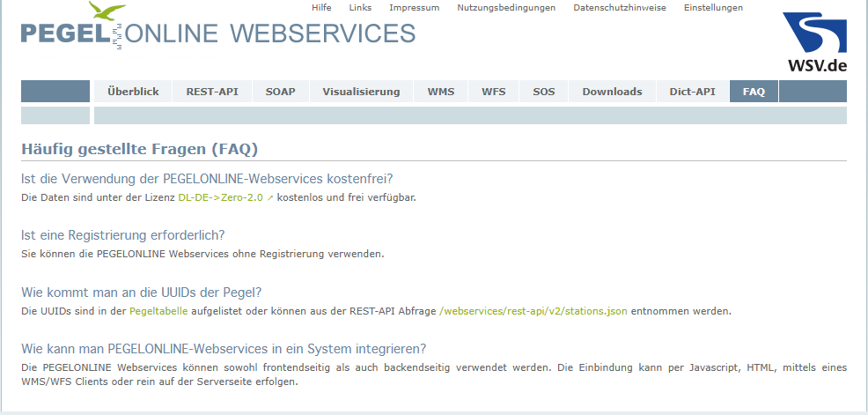868x415 pixels.
Task: Open the Pegeltabelle link
Action: pyautogui.click(x=158, y=311)
